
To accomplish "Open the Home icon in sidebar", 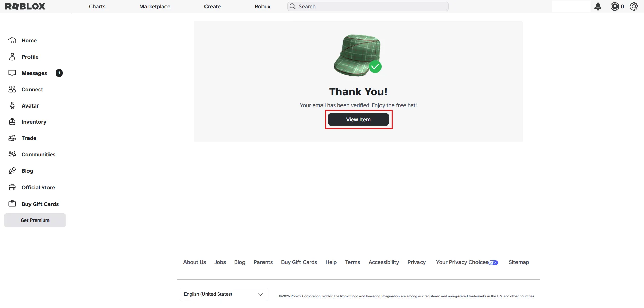I will (x=12, y=40).
